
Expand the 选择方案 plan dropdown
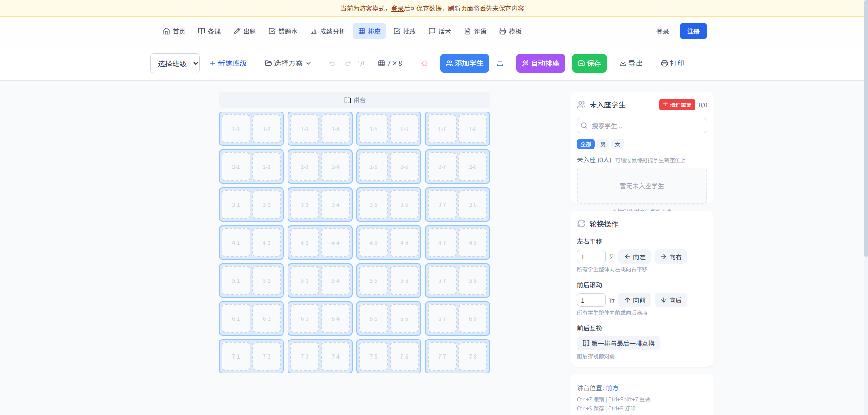click(x=288, y=63)
